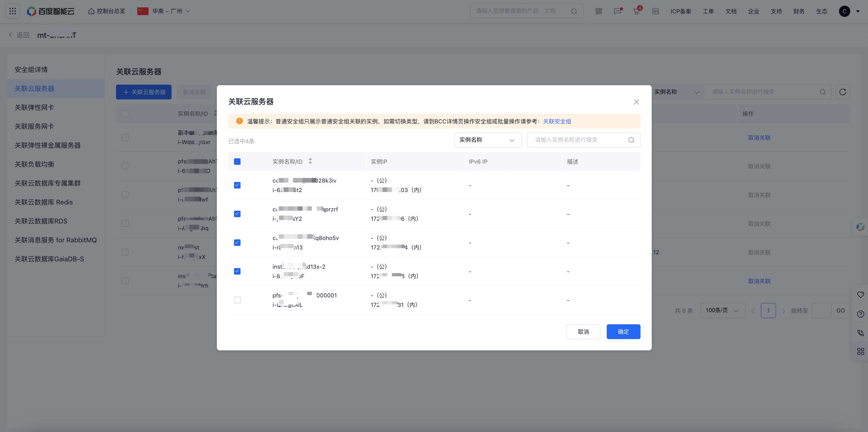868x432 pixels.
Task: Uncheck the instance ending in przrf
Action: pos(237,214)
